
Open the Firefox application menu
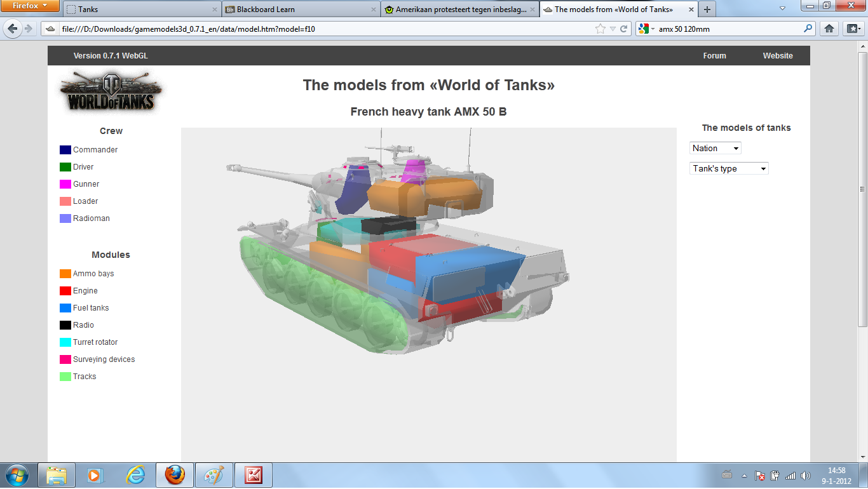[30, 6]
